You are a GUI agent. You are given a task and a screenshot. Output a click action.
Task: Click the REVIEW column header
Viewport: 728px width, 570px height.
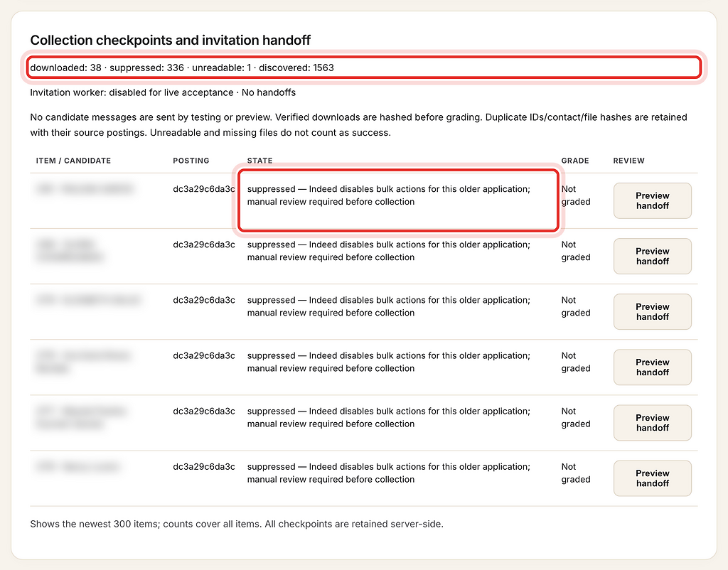[x=628, y=161]
